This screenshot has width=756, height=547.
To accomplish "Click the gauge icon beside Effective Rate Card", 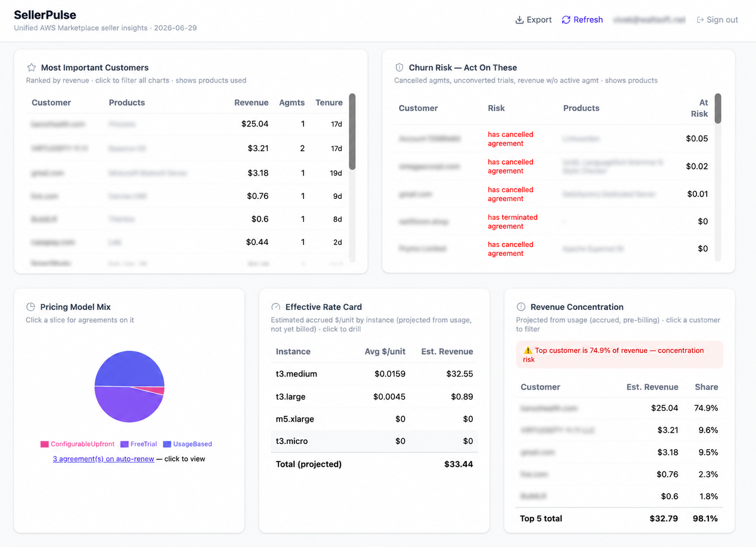I will pyautogui.click(x=276, y=307).
